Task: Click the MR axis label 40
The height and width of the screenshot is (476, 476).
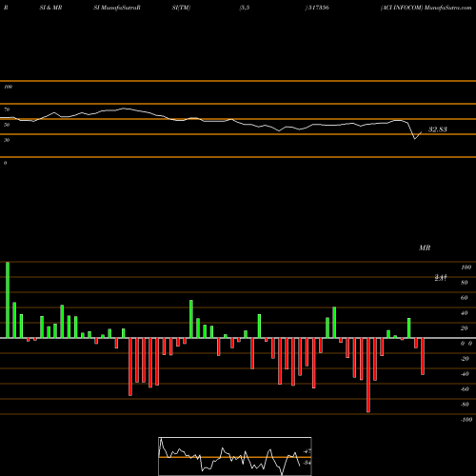Action: tap(465, 313)
